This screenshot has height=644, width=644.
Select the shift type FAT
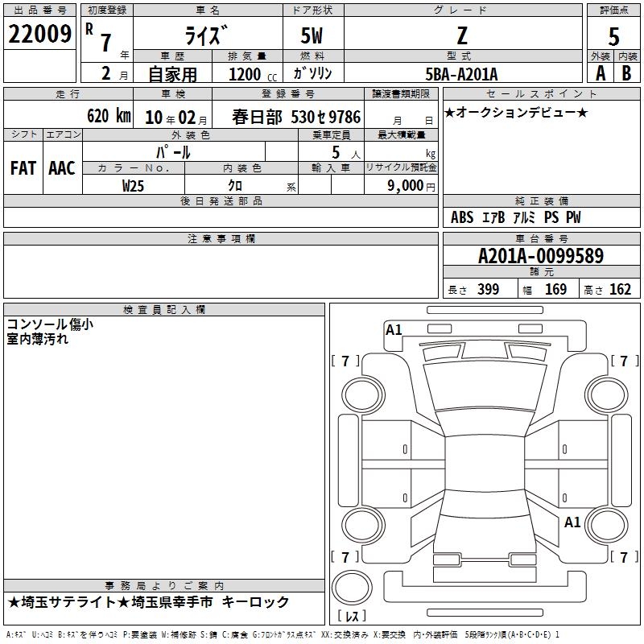point(23,168)
